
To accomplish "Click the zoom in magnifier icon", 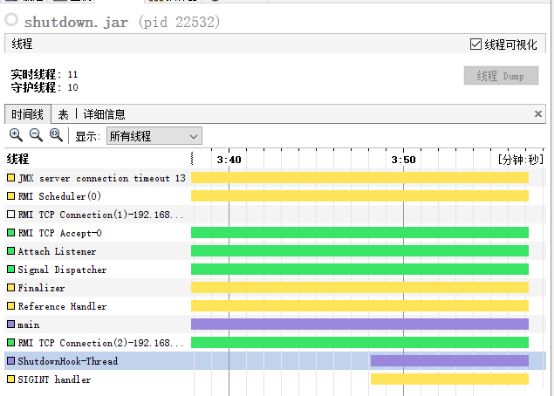I will point(16,136).
